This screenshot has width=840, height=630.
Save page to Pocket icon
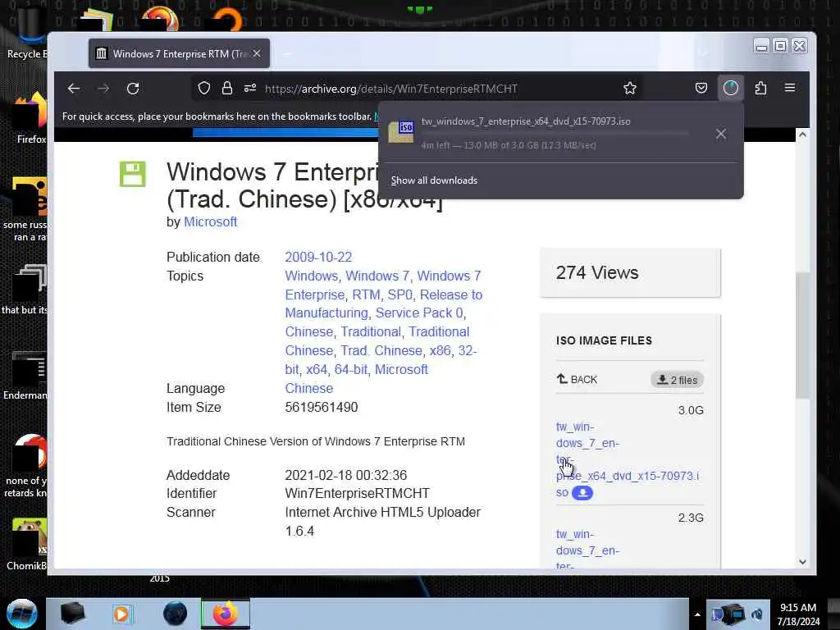click(x=701, y=88)
